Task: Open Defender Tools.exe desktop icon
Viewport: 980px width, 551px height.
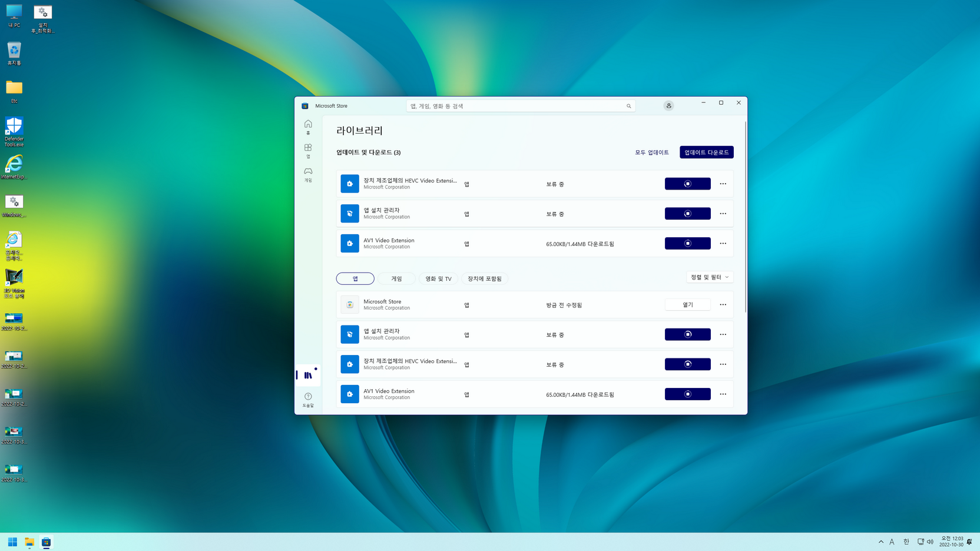Action: pyautogui.click(x=14, y=131)
